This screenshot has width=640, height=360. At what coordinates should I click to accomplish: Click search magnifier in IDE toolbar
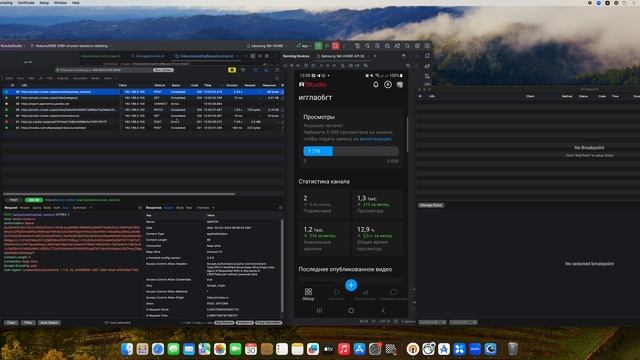coord(407,46)
